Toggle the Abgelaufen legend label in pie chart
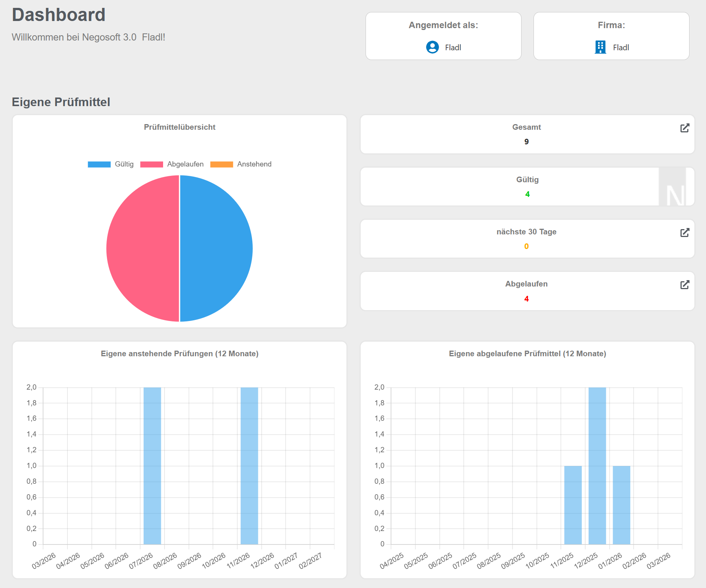The image size is (706, 588). coord(185,164)
